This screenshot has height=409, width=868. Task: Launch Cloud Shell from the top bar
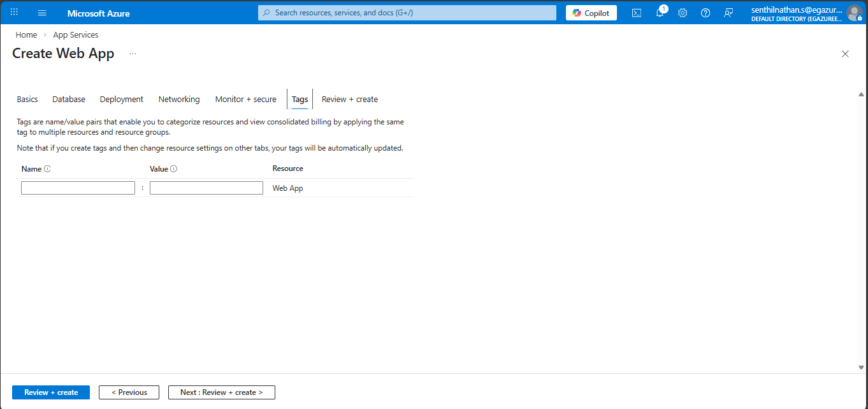point(637,13)
